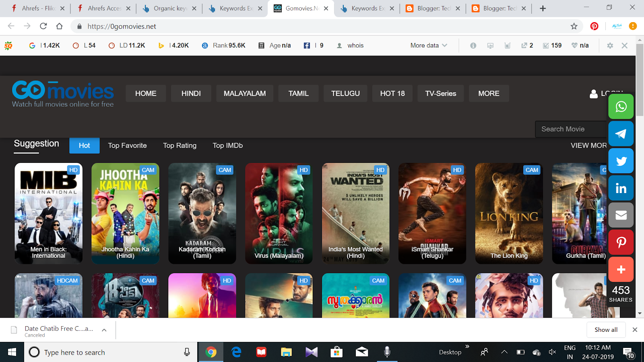This screenshot has height=362, width=644.
Task: Toggle system volume mute icon
Action: tap(552, 352)
